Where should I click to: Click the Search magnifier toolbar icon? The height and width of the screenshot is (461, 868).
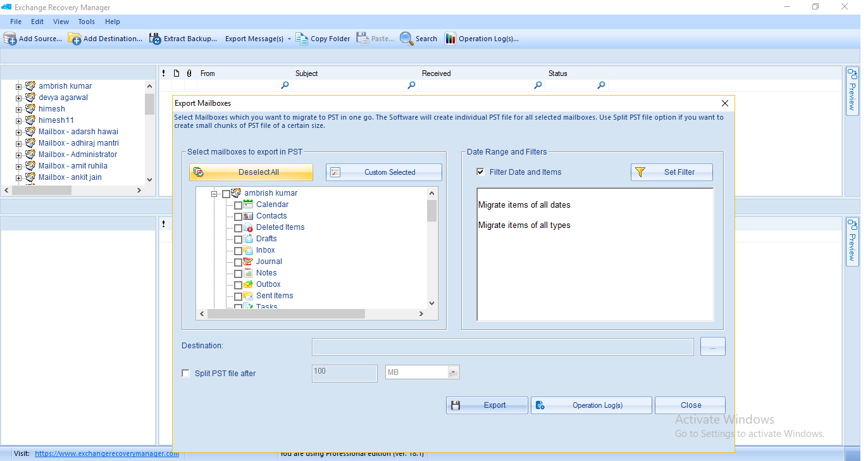coord(406,39)
